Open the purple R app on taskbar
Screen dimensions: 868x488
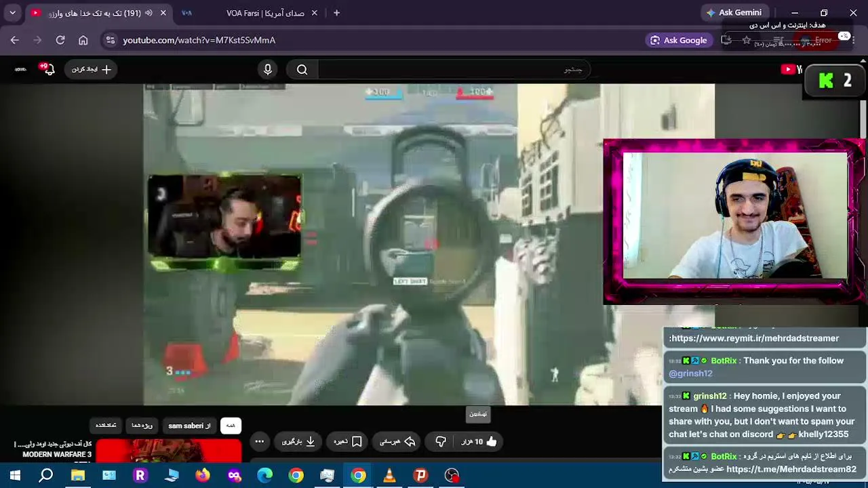[x=140, y=476]
